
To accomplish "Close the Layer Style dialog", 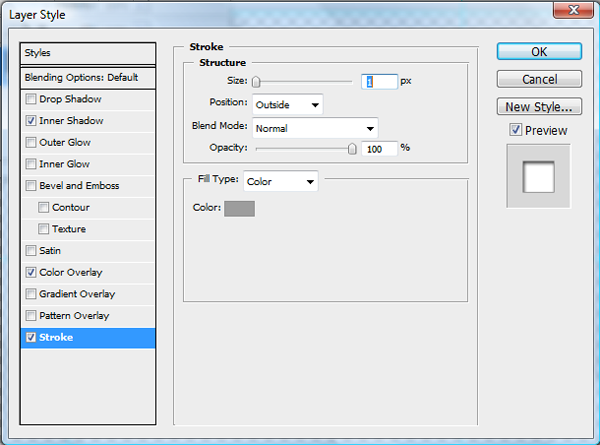I will pyautogui.click(x=573, y=10).
